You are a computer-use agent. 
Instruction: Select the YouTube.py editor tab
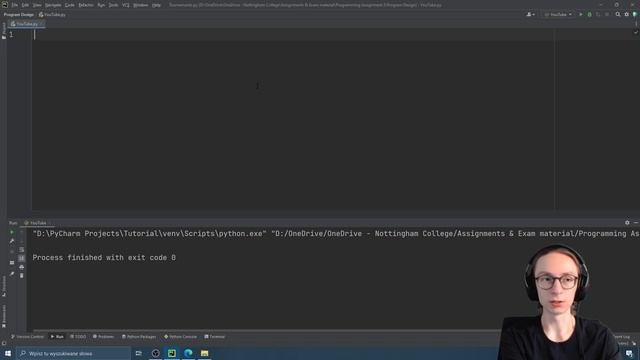pyautogui.click(x=27, y=24)
